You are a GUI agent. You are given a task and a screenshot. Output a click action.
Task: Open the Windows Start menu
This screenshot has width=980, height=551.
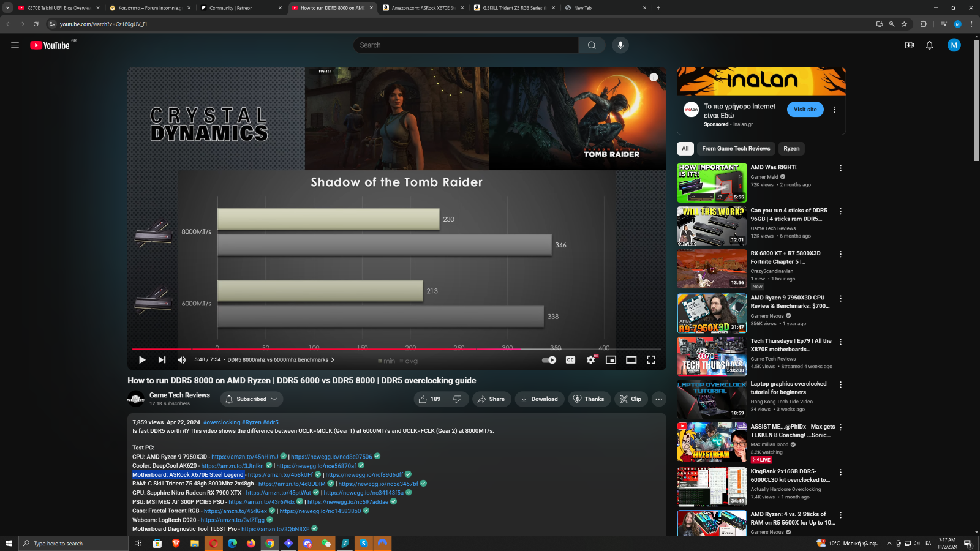(9, 543)
